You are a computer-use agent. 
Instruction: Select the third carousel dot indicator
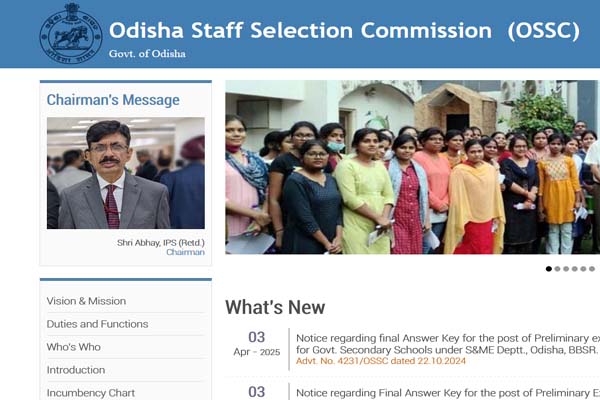tap(566, 269)
